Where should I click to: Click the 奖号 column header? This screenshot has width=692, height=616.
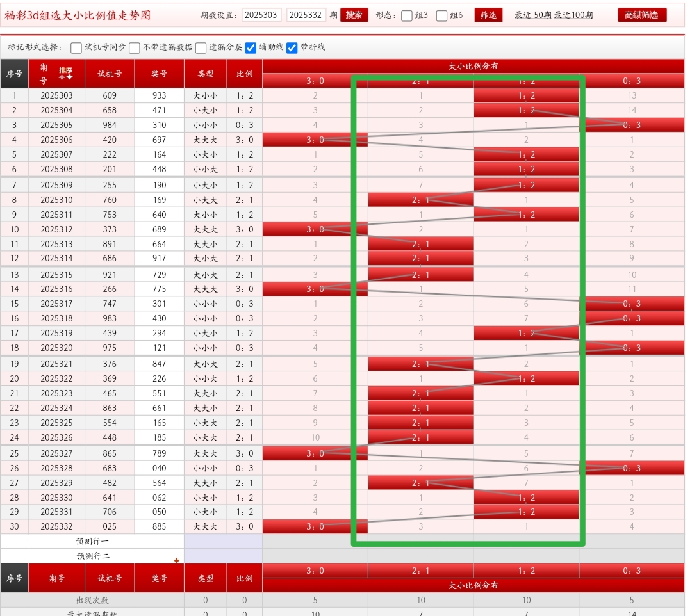pos(160,74)
